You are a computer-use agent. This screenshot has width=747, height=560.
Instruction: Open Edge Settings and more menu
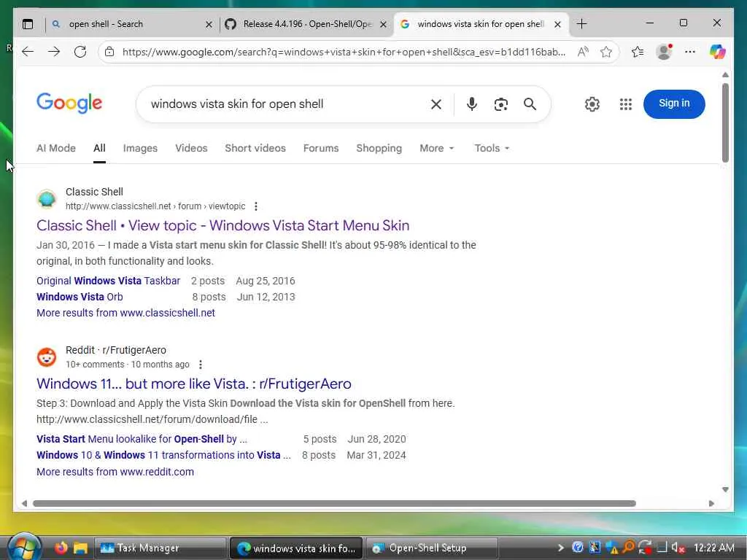click(x=690, y=52)
